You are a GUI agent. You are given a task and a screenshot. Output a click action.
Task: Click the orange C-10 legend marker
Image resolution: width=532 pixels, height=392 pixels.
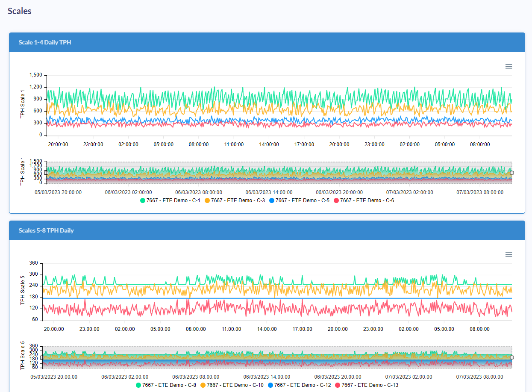203,385
